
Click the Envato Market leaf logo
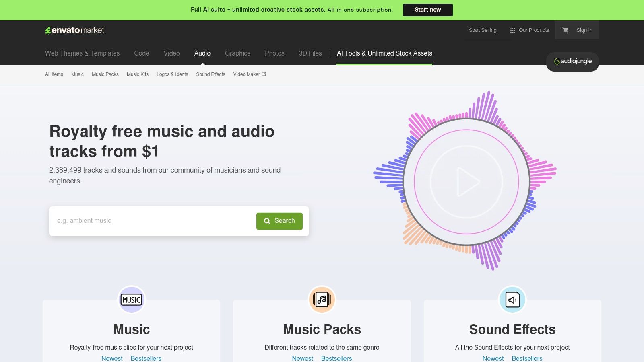coord(49,30)
